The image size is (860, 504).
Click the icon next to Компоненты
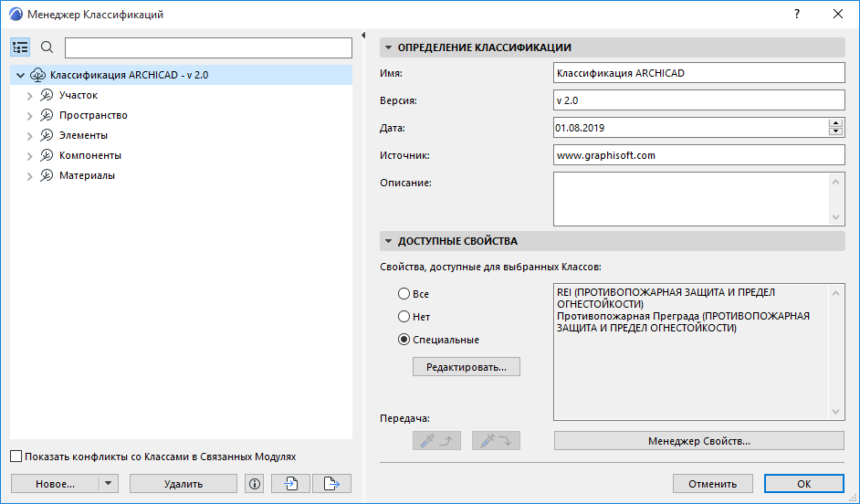click(47, 156)
